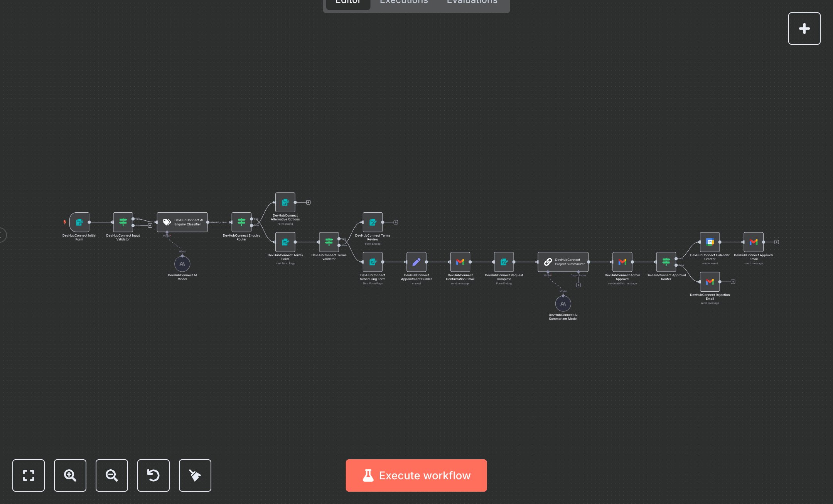Select the DevHubConnect Project Summarizer node
833x504 pixels.
[563, 262]
